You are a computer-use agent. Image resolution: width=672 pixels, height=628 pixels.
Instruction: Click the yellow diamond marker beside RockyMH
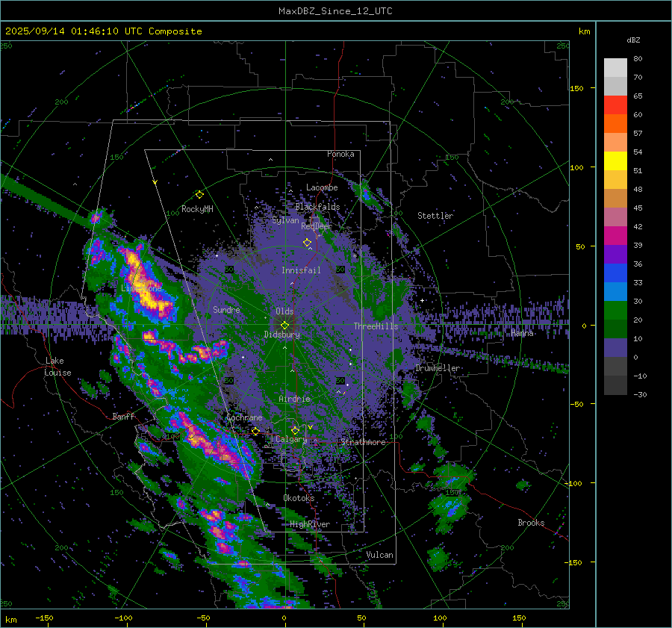point(199,195)
